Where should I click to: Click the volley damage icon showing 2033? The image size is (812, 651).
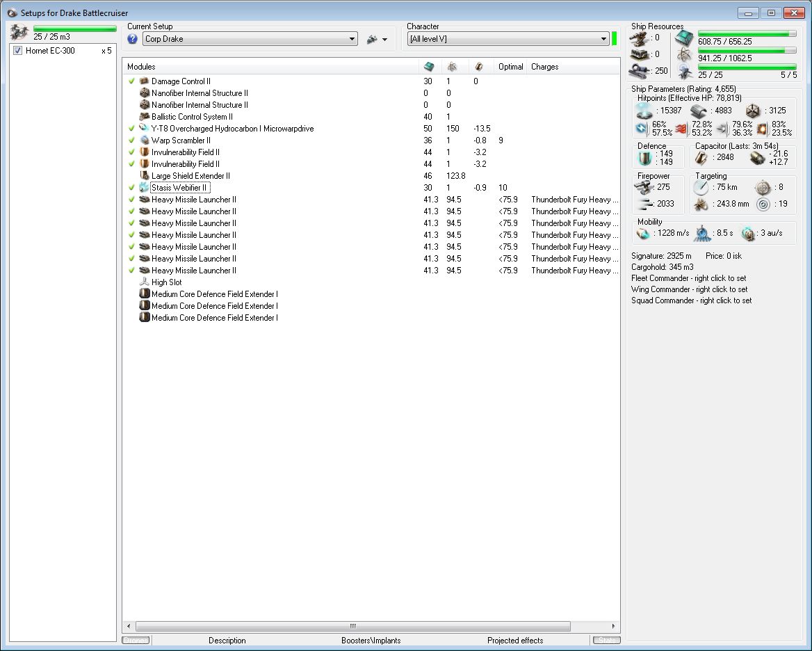point(645,204)
